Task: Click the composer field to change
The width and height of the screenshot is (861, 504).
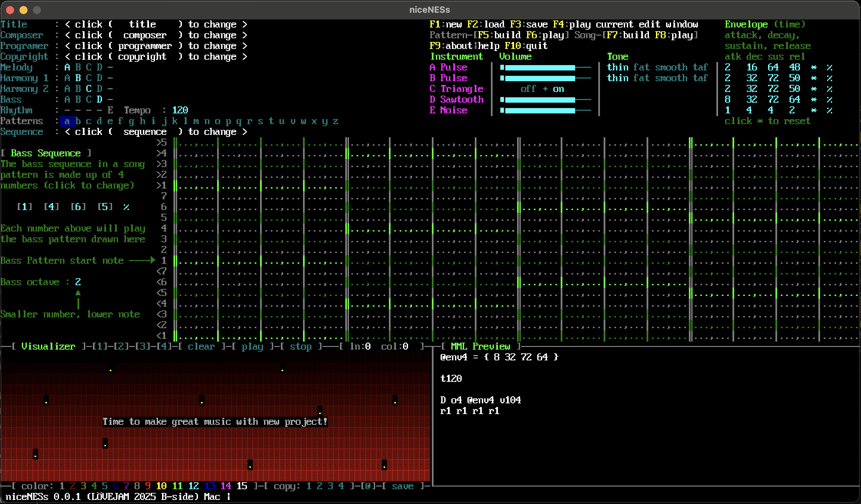Action: coord(145,36)
